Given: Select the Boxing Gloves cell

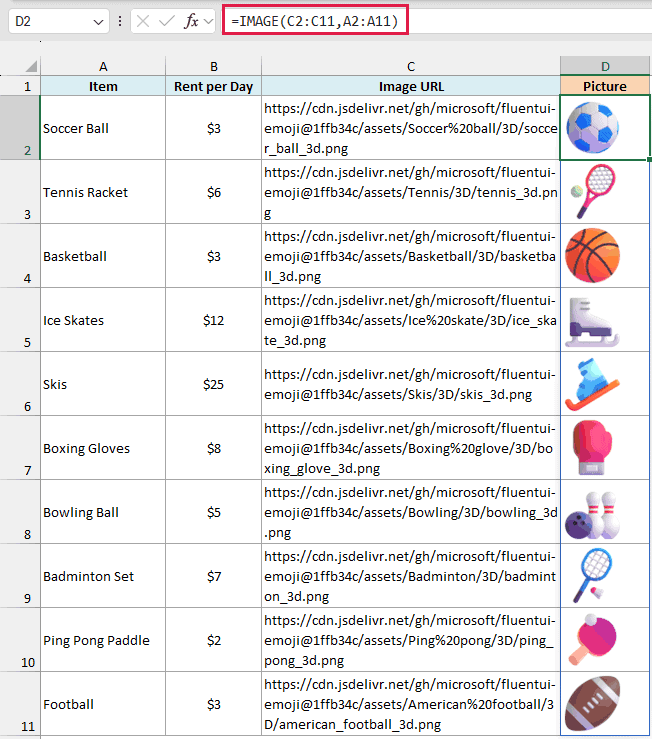Looking at the screenshot, I should pyautogui.click(x=103, y=448).
